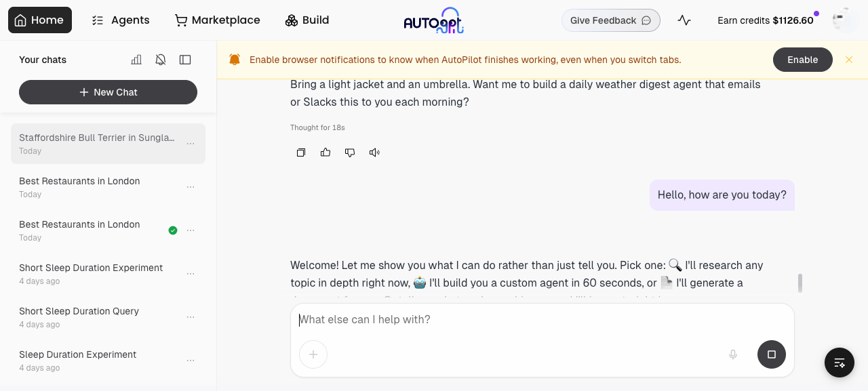Give the response a thumbs up
This screenshot has height=391, width=868.
tap(325, 152)
